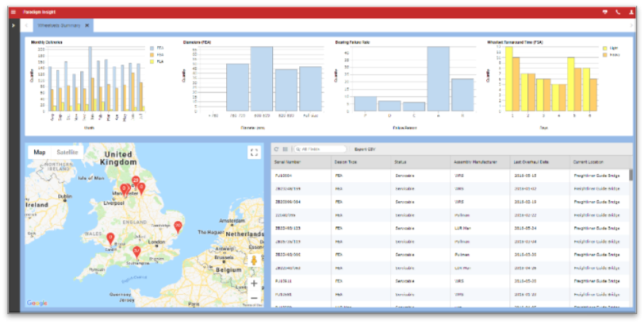The width and height of the screenshot is (644, 324).
Task: Click the phone icon in the header
Action: point(618,12)
